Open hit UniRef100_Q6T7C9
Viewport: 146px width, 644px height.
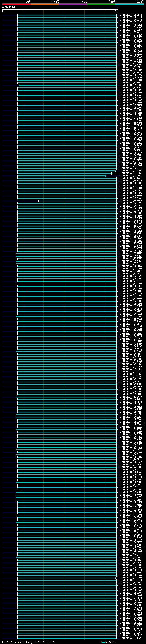click(x=131, y=206)
